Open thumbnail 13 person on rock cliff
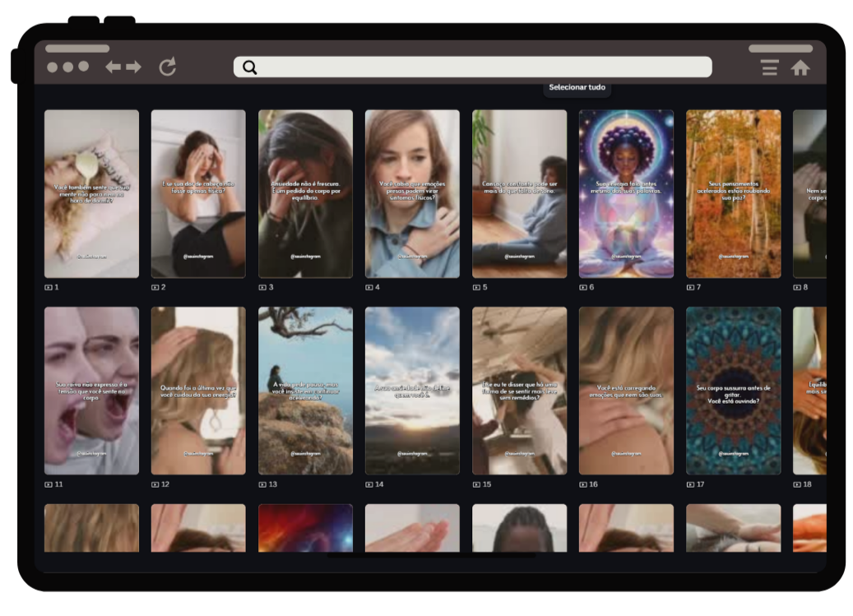This screenshot has height=616, width=853. point(305,391)
